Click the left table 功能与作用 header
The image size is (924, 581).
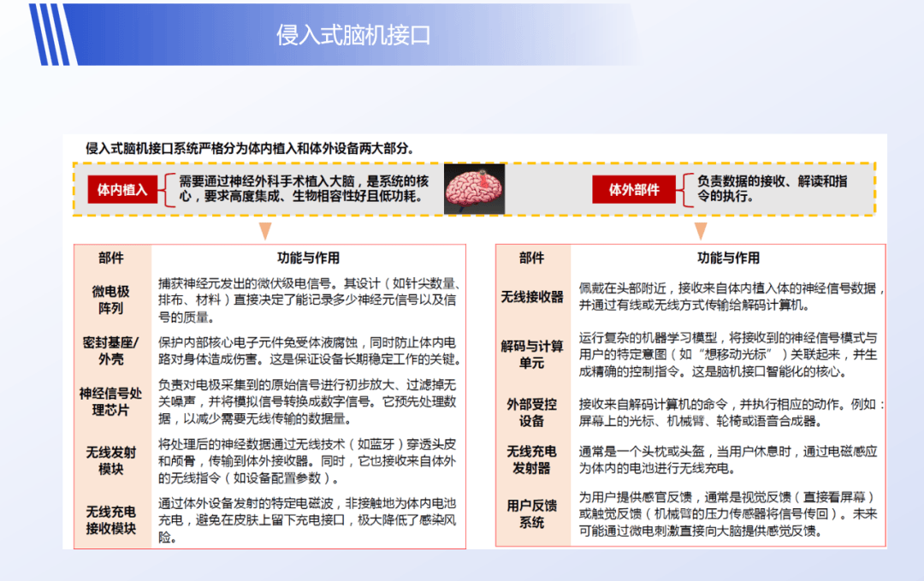click(x=308, y=258)
